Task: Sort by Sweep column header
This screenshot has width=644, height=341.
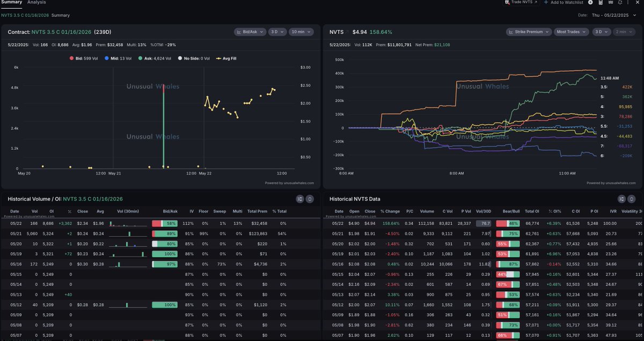Action: pos(220,212)
